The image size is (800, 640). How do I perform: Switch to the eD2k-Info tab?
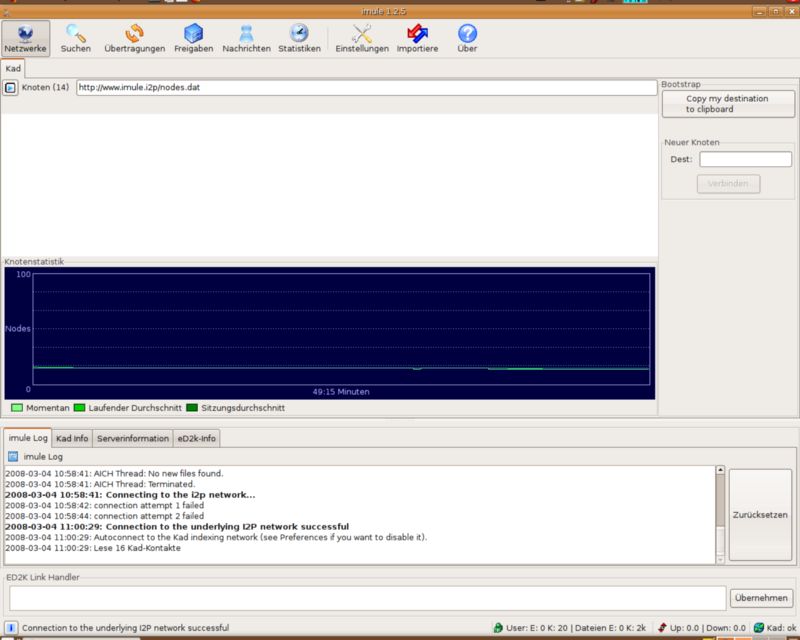196,438
